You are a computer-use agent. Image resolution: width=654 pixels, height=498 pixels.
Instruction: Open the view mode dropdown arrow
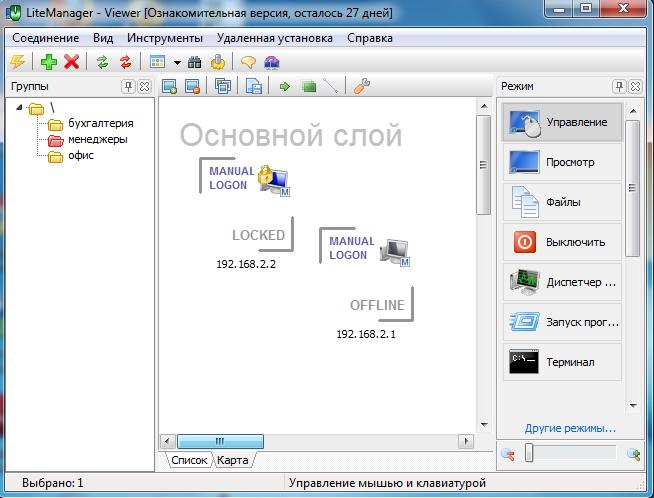pos(177,63)
